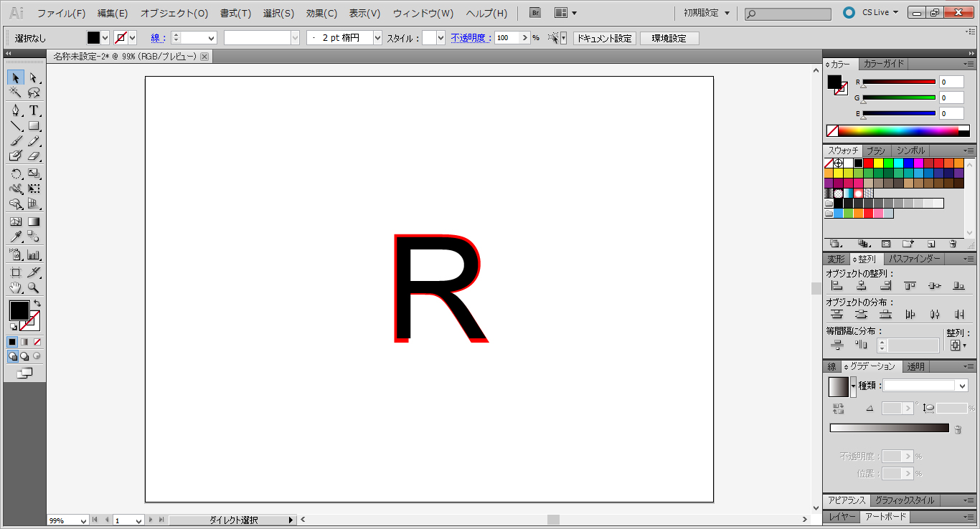Select the Scale tool
980x529 pixels.
[x=33, y=173]
